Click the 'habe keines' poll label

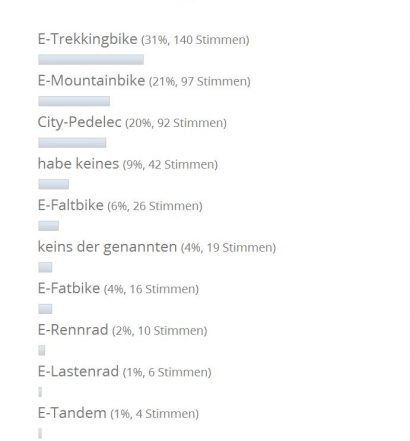tap(78, 163)
